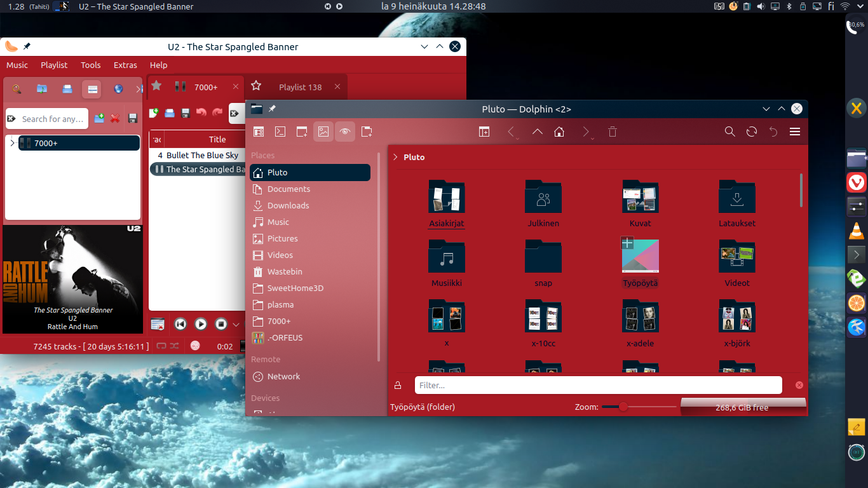Open the files tab in Clementine sidebar
This screenshot has width=868, height=488.
point(67,89)
